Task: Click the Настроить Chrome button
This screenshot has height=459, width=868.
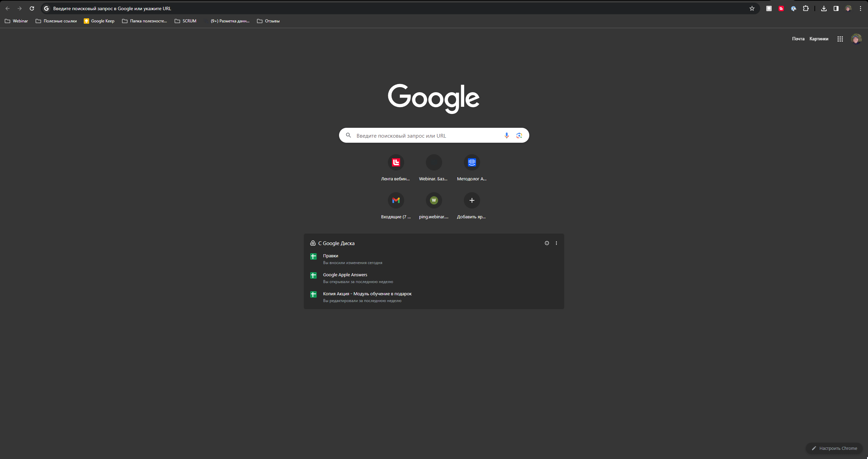Action: coord(834,448)
